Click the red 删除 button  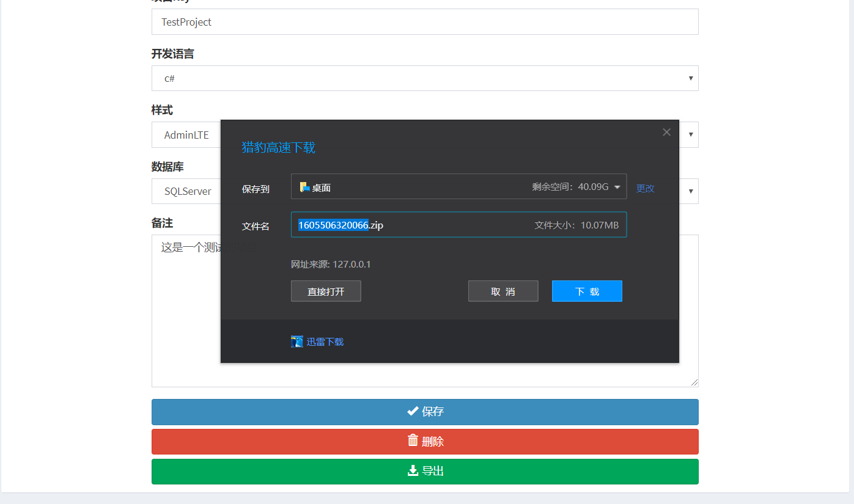tap(425, 442)
